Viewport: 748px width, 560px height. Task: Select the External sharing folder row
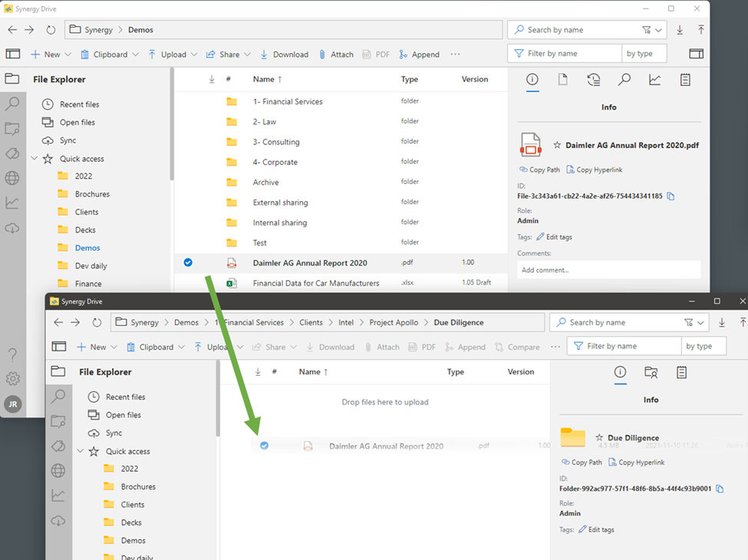pos(341,203)
